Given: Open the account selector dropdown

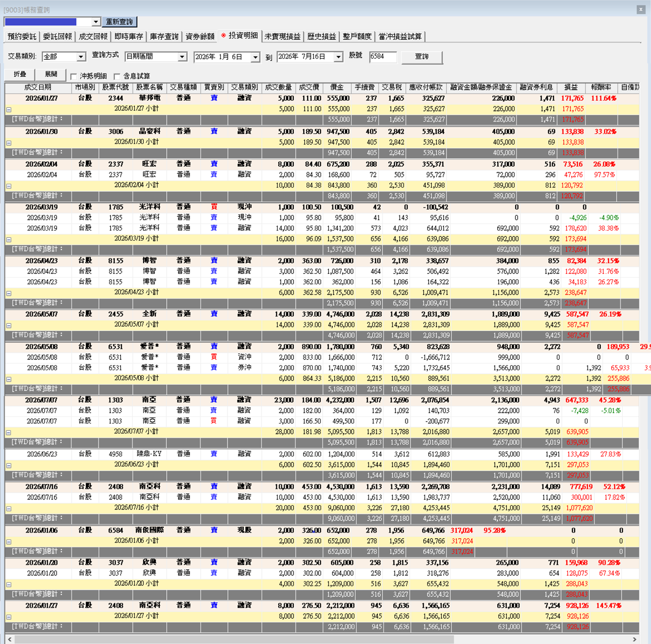Looking at the screenshot, I should click(95, 22).
